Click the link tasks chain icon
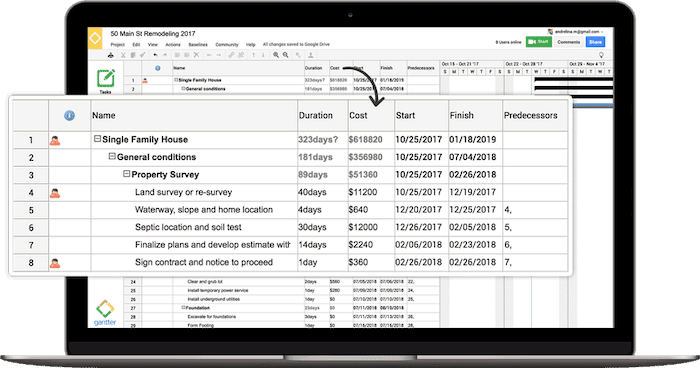The image size is (700, 368). (x=231, y=55)
